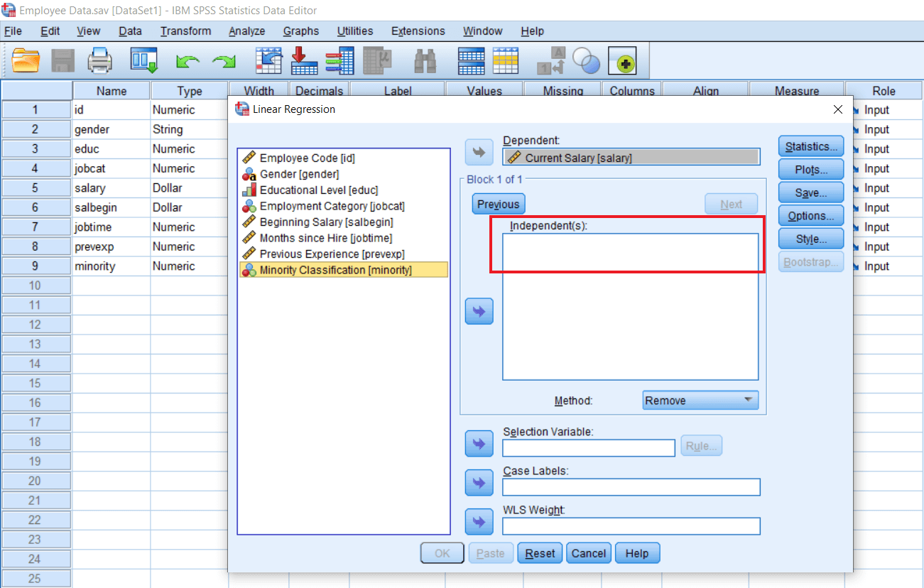
Task: Click the Plots... button
Action: pyautogui.click(x=811, y=170)
